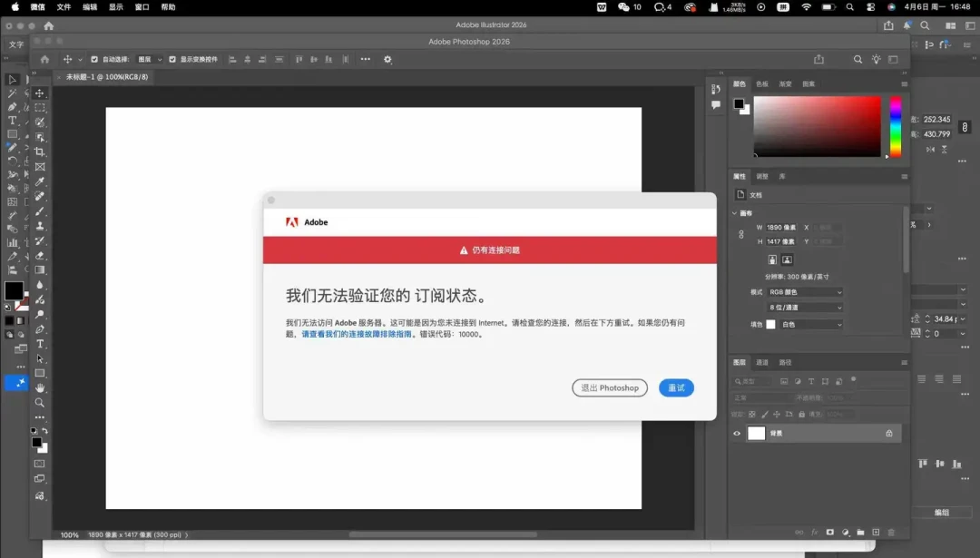Select the Dodge tool in Photoshop
Screen dimensions: 980x558
(39, 314)
